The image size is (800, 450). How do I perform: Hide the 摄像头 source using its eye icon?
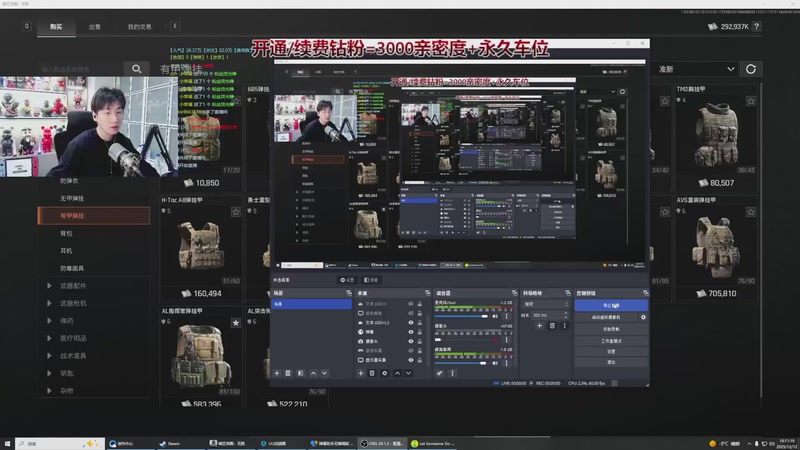(x=411, y=341)
